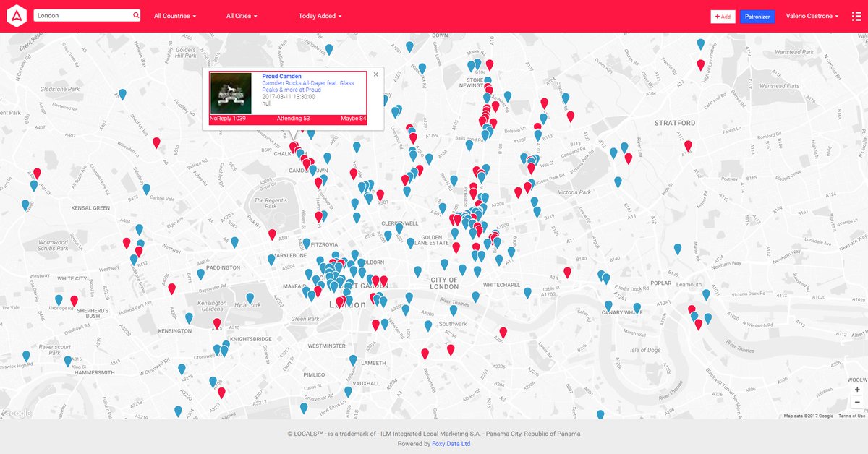Select blue marker above Lambeth label
Screen dimensions: 868x454
click(x=353, y=360)
